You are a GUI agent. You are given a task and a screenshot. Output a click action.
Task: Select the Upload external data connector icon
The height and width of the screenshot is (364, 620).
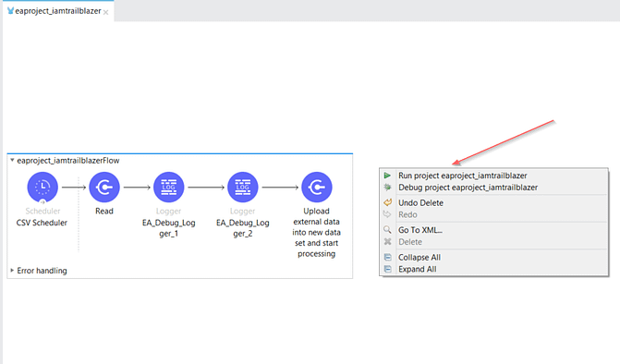[317, 187]
